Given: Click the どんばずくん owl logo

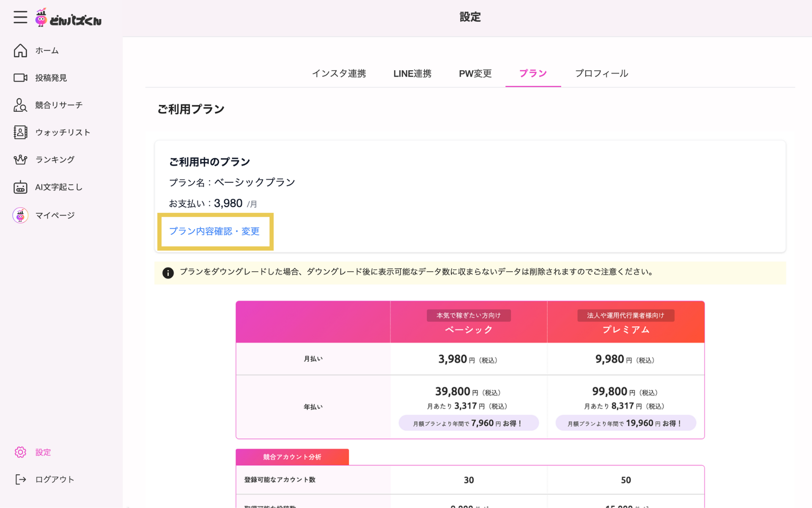Looking at the screenshot, I should click(x=41, y=18).
